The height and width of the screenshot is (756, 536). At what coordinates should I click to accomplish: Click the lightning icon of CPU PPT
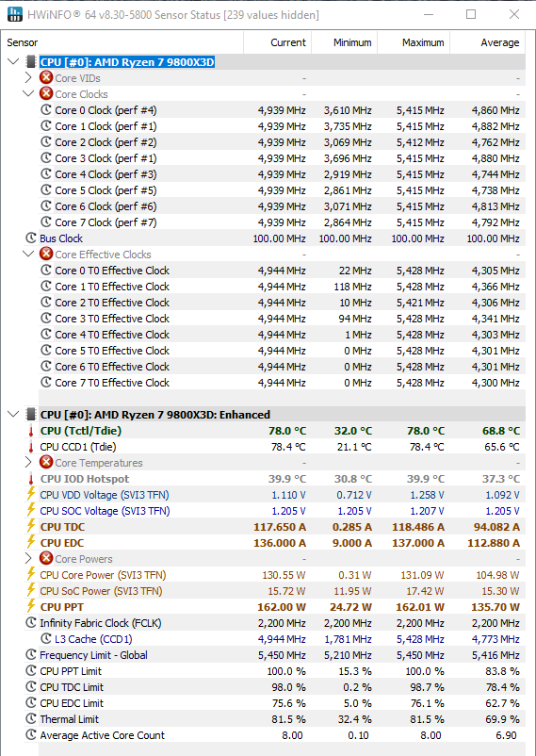[x=31, y=606]
